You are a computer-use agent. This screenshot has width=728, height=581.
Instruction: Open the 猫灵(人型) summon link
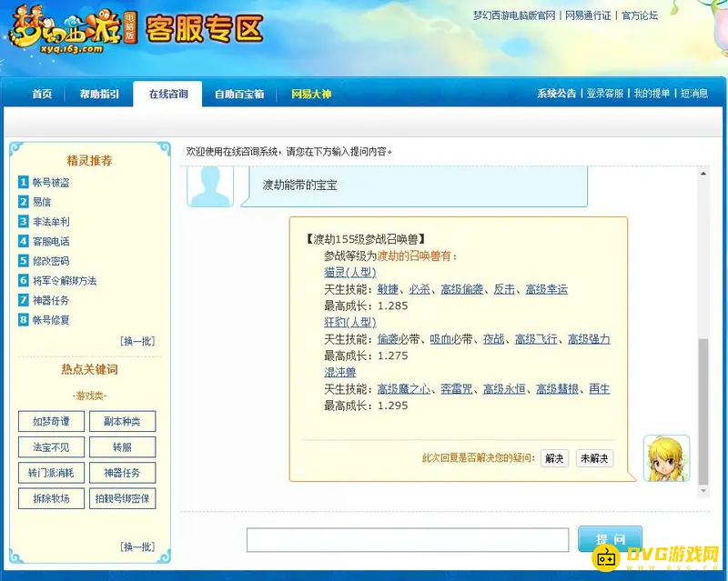click(350, 273)
